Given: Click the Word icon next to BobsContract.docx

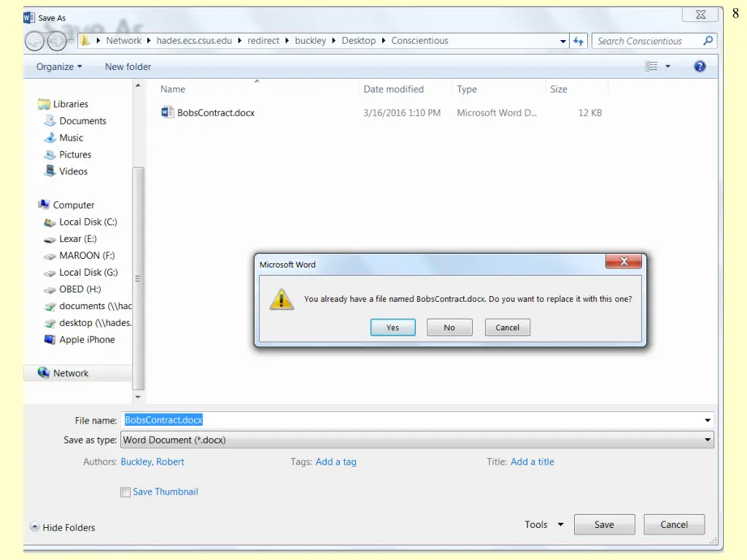Looking at the screenshot, I should click(x=167, y=112).
